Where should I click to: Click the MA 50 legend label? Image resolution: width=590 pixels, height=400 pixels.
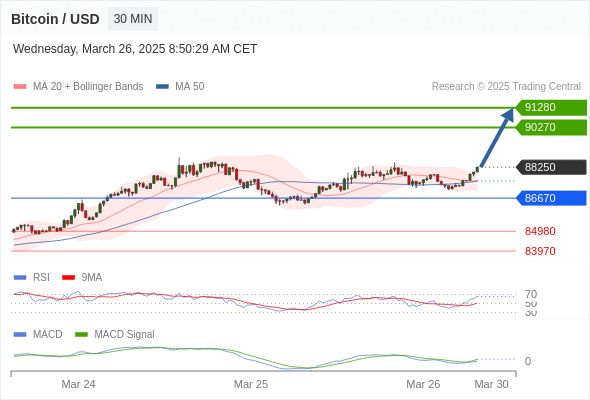pyautogui.click(x=190, y=87)
